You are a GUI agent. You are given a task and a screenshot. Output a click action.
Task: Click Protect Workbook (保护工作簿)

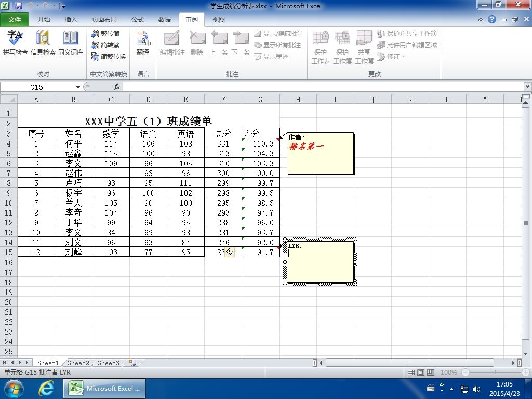pos(342,47)
